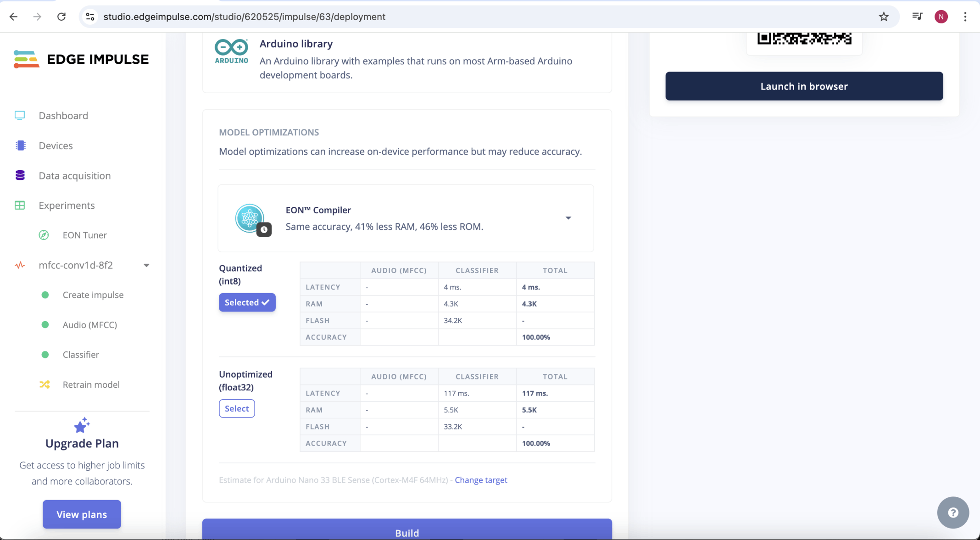The height and width of the screenshot is (540, 980).
Task: Click the Launch in browser button
Action: (804, 86)
